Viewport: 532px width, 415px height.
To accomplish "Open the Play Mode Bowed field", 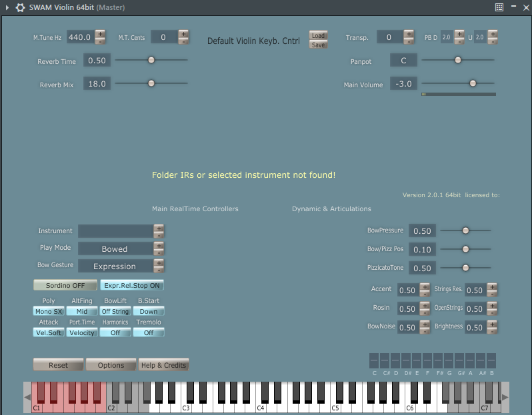I will pyautogui.click(x=115, y=248).
